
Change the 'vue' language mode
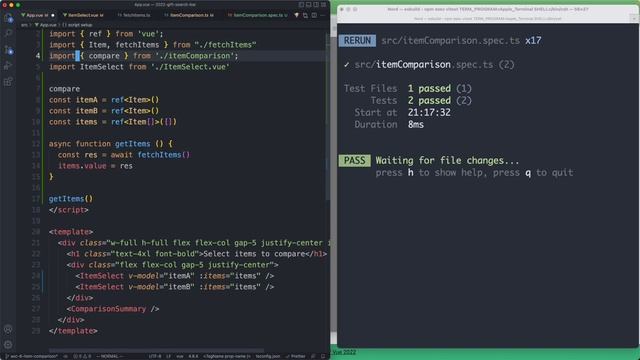tap(180, 356)
